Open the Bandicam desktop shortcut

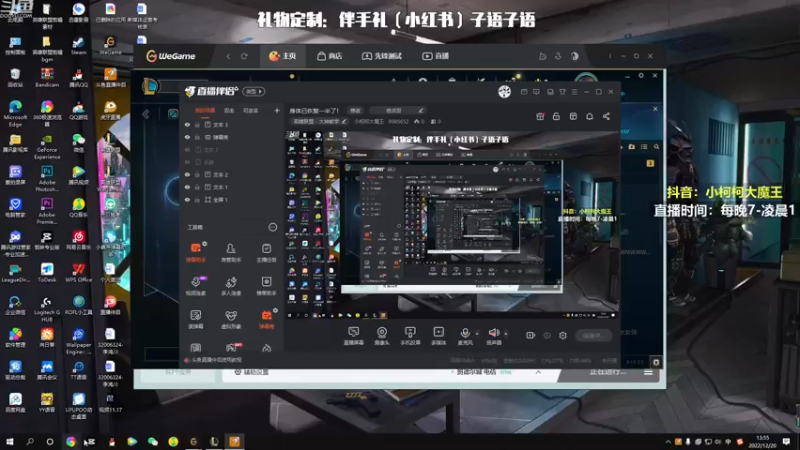(x=47, y=78)
